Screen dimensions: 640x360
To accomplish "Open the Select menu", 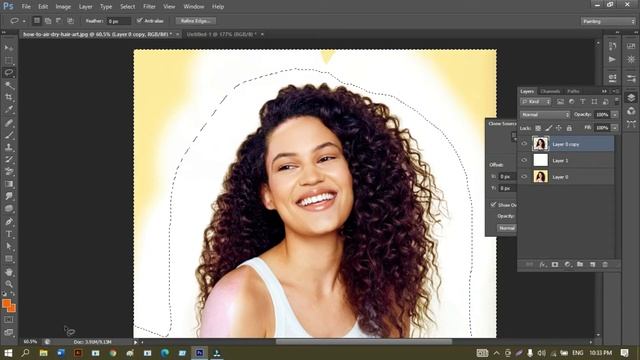I will [127, 7].
